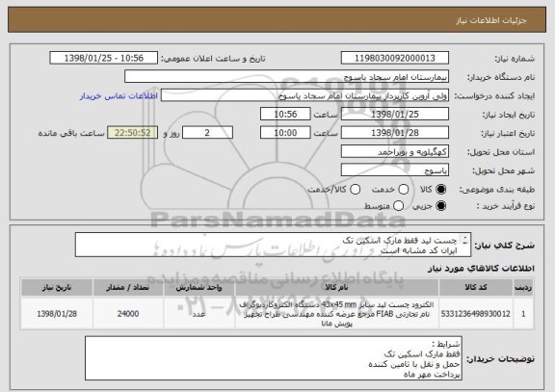Click the شماره نیاز field 1198030092000013

(x=395, y=58)
